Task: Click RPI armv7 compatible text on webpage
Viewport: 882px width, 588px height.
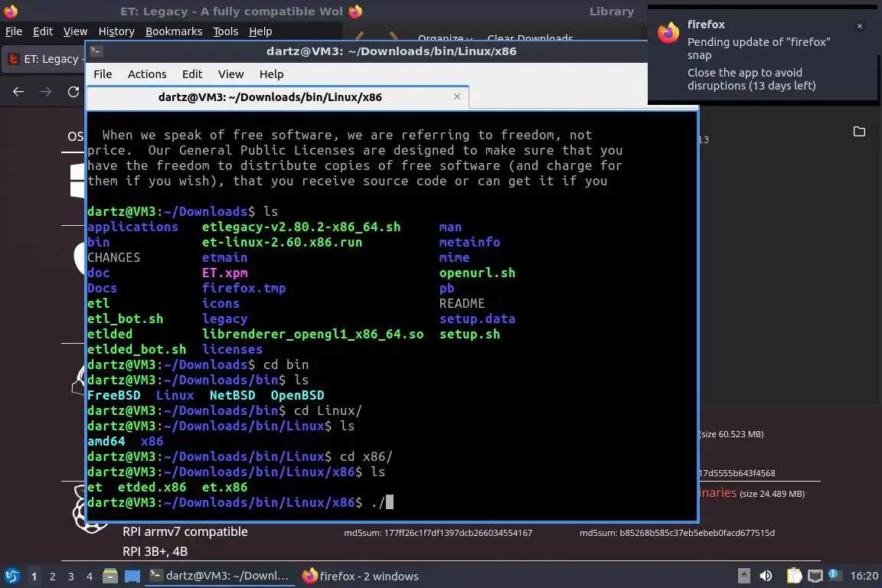Action: point(185,532)
